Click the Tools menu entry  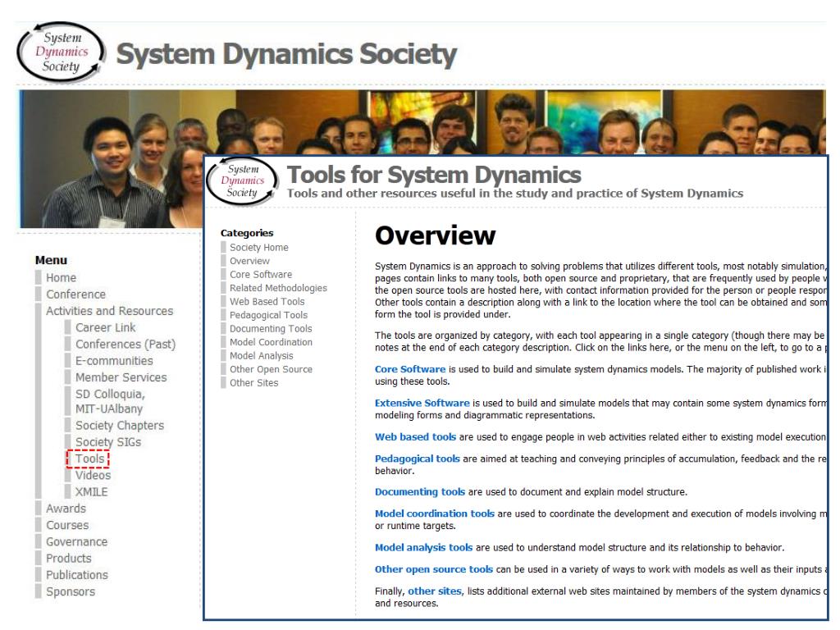click(89, 459)
